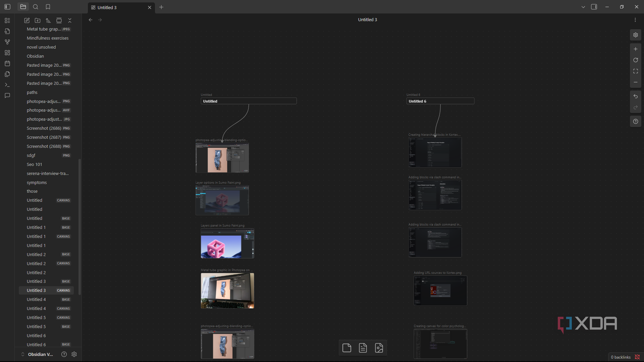Open the search pane magnifier tab

point(36,7)
